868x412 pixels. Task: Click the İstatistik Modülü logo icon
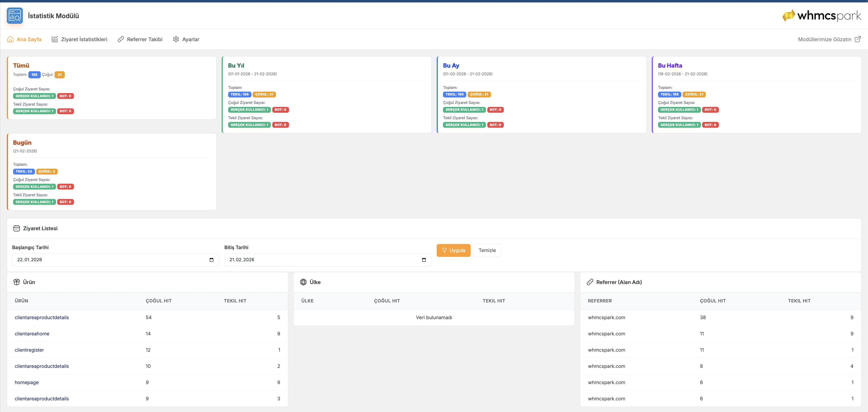15,16
